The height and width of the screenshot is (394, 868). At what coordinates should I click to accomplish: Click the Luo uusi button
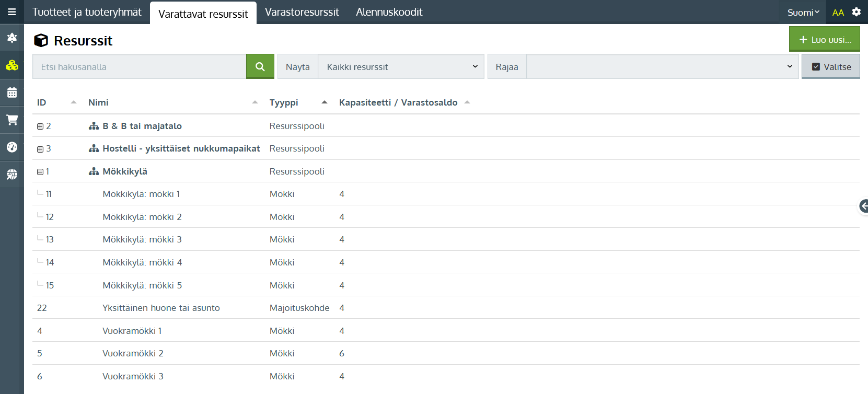click(x=824, y=40)
